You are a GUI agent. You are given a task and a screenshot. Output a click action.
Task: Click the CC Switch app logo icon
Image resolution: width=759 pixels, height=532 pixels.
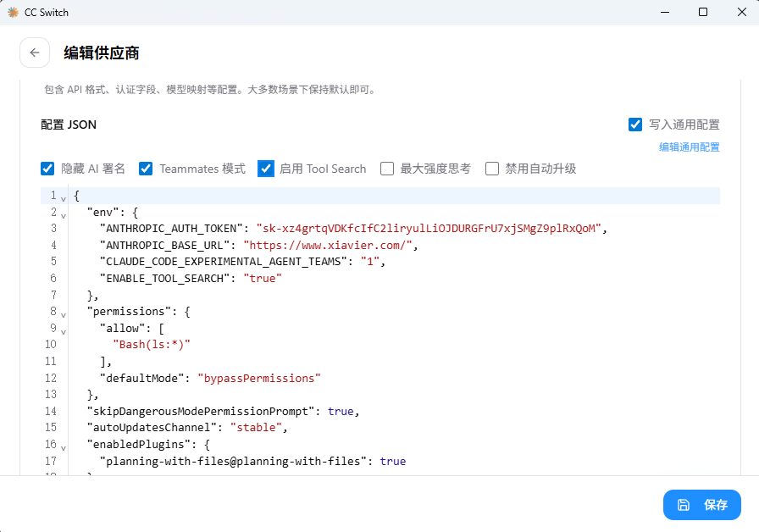pyautogui.click(x=13, y=12)
